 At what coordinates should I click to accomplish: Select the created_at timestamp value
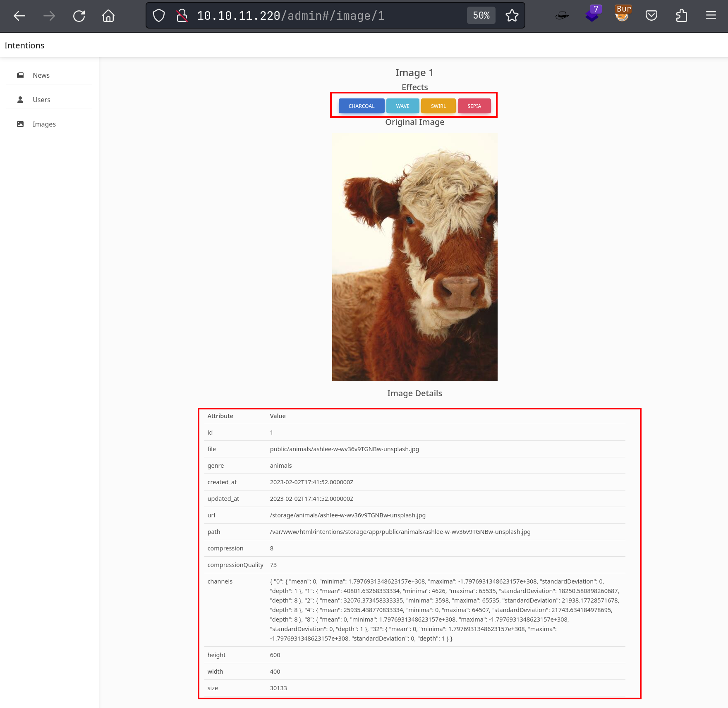312,482
